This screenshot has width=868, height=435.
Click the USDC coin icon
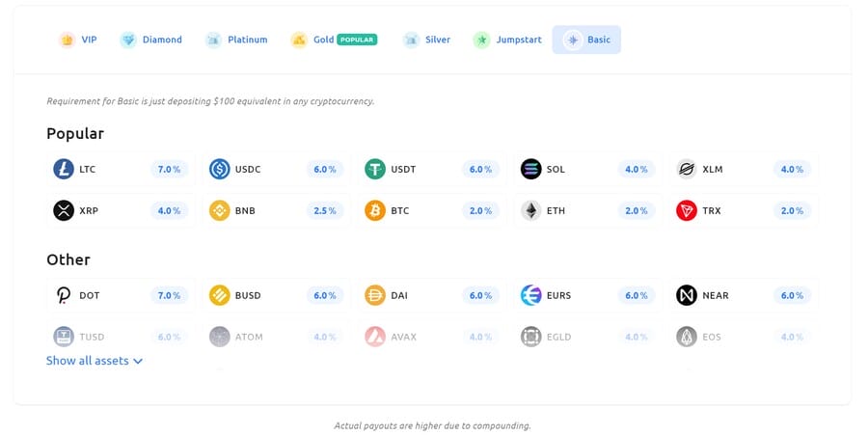point(220,170)
